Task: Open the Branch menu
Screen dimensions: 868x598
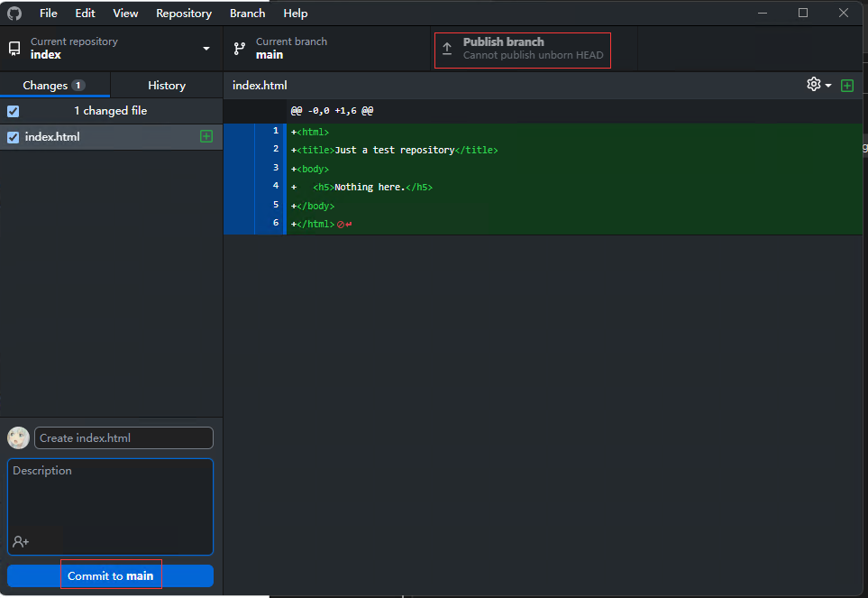Action: coord(248,14)
